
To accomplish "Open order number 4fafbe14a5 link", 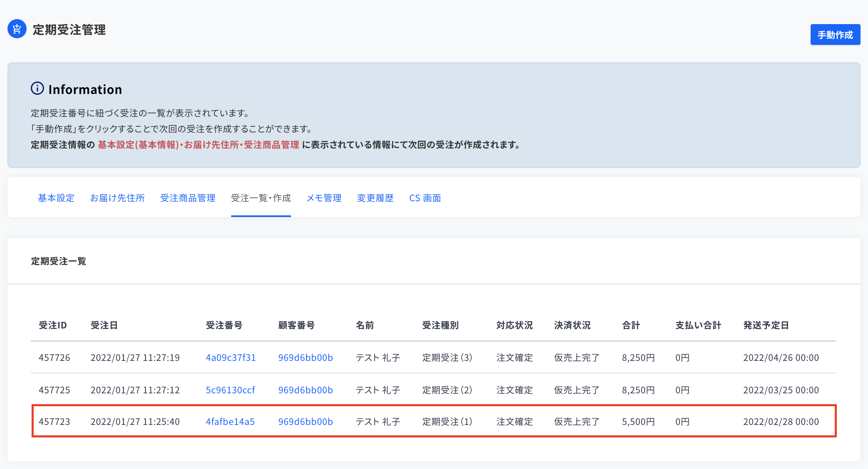I will click(230, 422).
